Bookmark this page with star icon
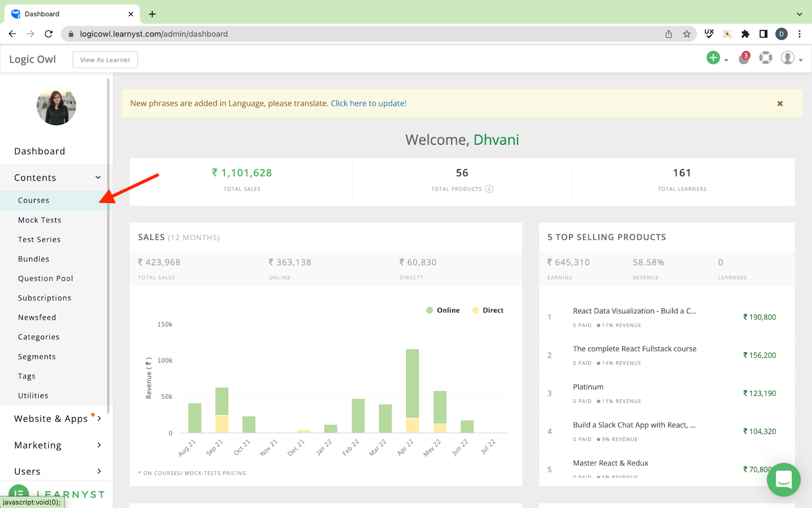 click(x=687, y=34)
